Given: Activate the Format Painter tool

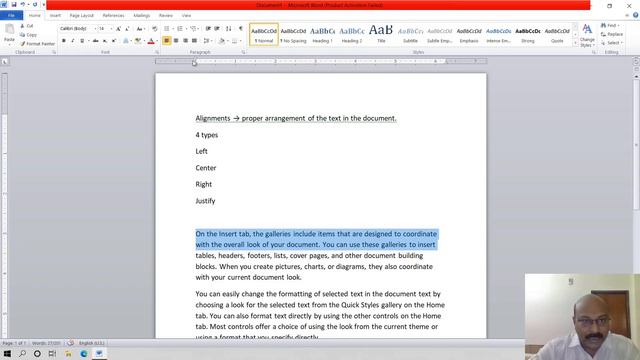Looking at the screenshot, I should click(37, 43).
